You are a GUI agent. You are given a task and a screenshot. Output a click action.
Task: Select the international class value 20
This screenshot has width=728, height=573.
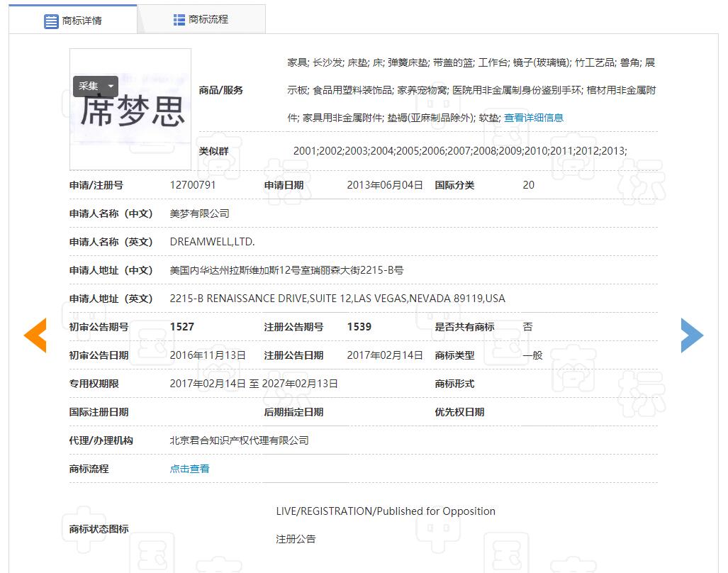(x=528, y=185)
